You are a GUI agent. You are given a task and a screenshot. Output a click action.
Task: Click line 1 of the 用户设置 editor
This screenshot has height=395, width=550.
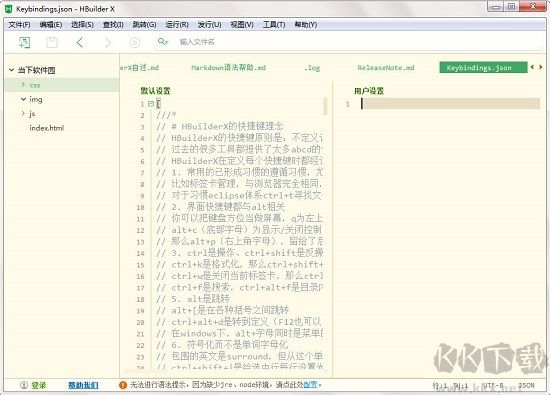coord(450,103)
